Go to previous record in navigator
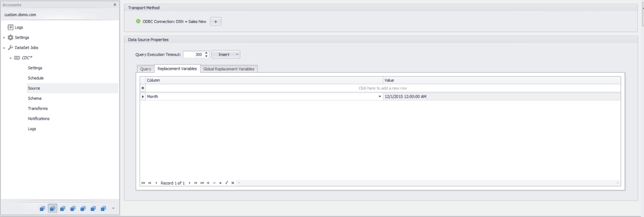The image size is (644, 217). pos(156,183)
